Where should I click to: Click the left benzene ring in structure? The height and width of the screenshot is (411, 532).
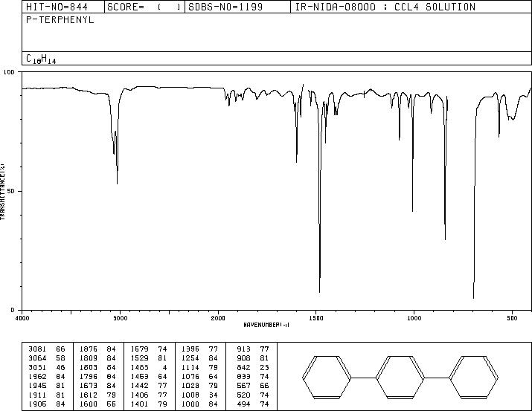(x=327, y=377)
